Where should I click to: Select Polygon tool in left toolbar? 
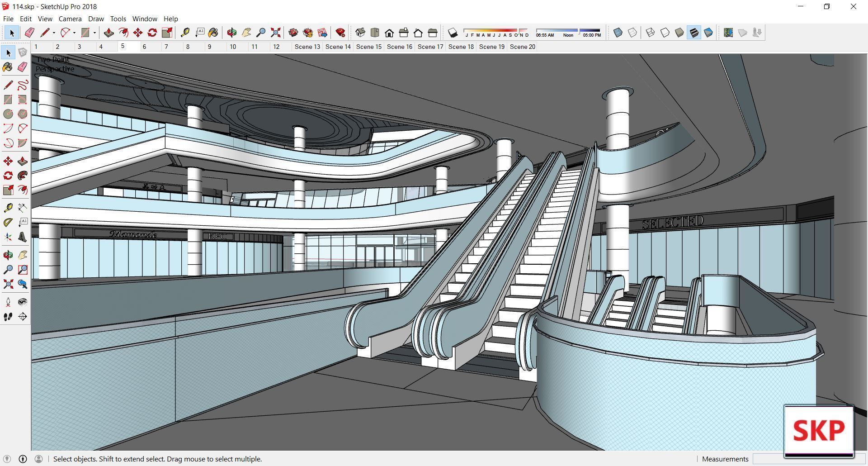[x=23, y=114]
